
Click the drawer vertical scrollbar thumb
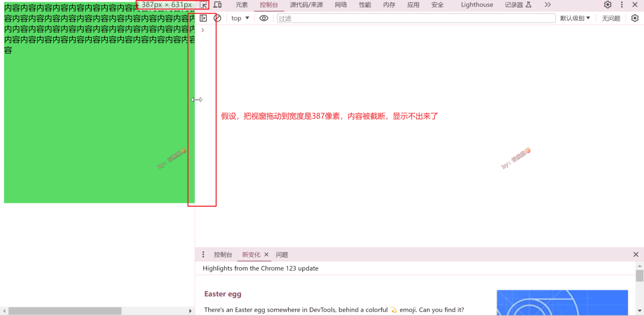pyautogui.click(x=639, y=275)
